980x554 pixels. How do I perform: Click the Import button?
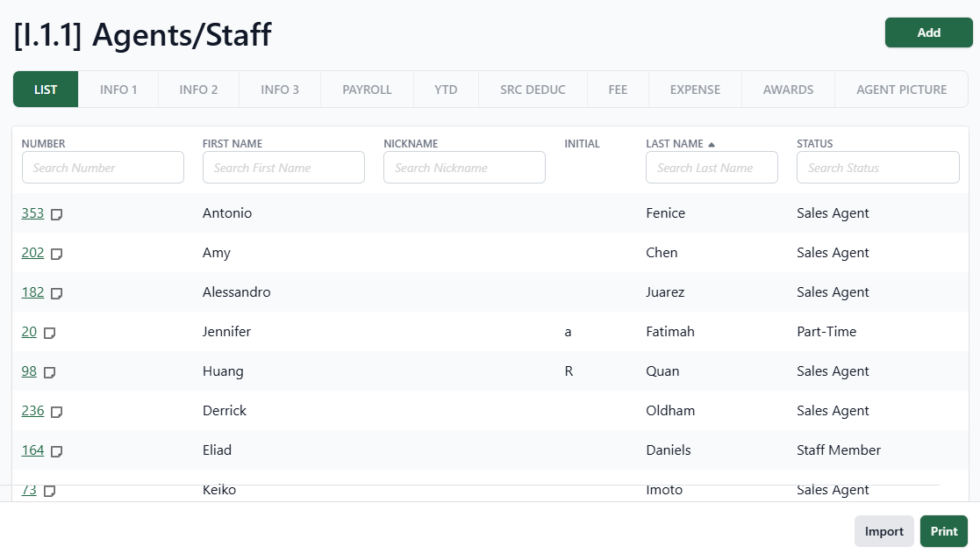click(884, 531)
